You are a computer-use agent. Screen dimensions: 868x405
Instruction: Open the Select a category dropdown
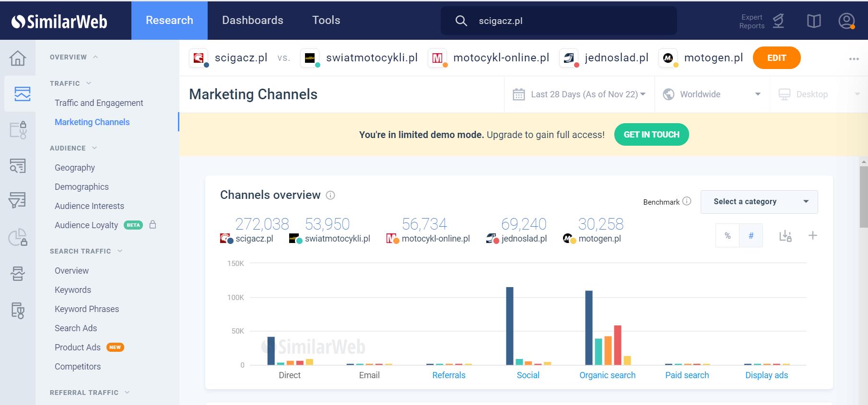tap(759, 202)
